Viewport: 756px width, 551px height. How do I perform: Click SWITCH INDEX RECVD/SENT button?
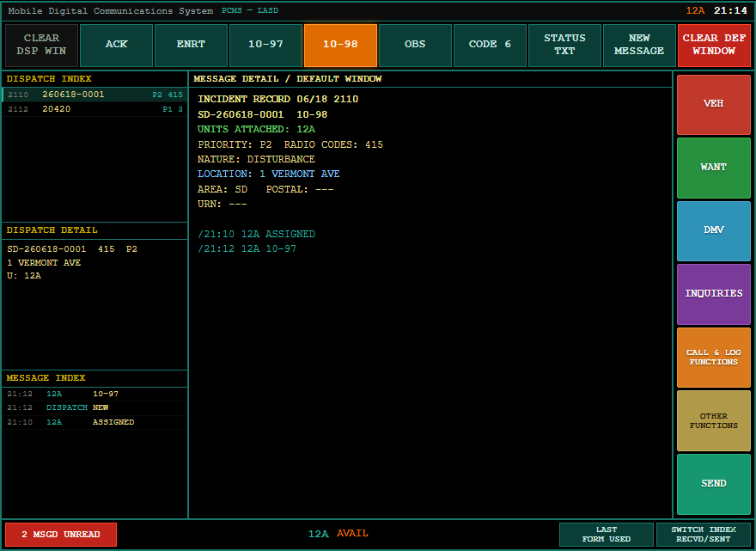704,534
